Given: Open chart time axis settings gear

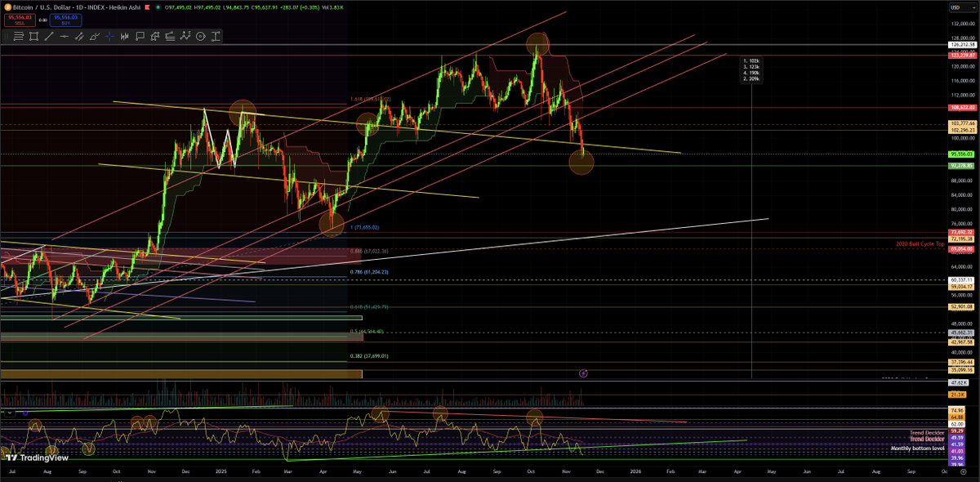Looking at the screenshot, I should [964, 471].
